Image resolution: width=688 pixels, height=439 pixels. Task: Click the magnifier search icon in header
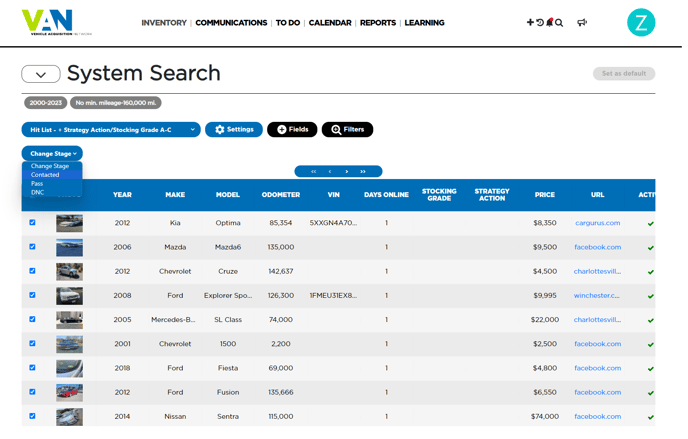(559, 23)
